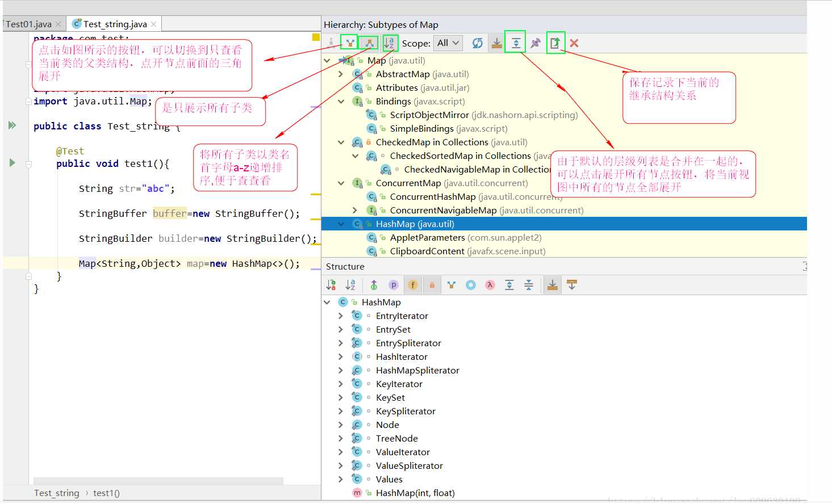Toggle show fields (f) in Structure
832x504 pixels.
pyautogui.click(x=413, y=285)
